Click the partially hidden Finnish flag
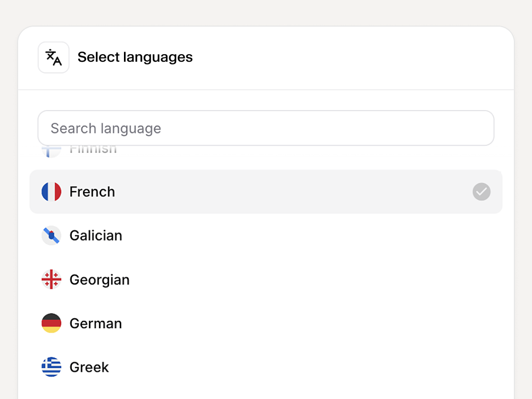Viewport: 532px width, 399px height. point(52,151)
